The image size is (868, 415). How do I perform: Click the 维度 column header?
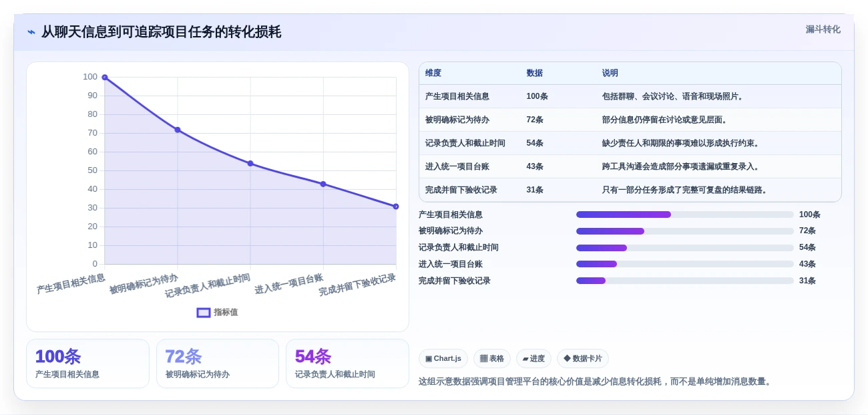pos(433,73)
